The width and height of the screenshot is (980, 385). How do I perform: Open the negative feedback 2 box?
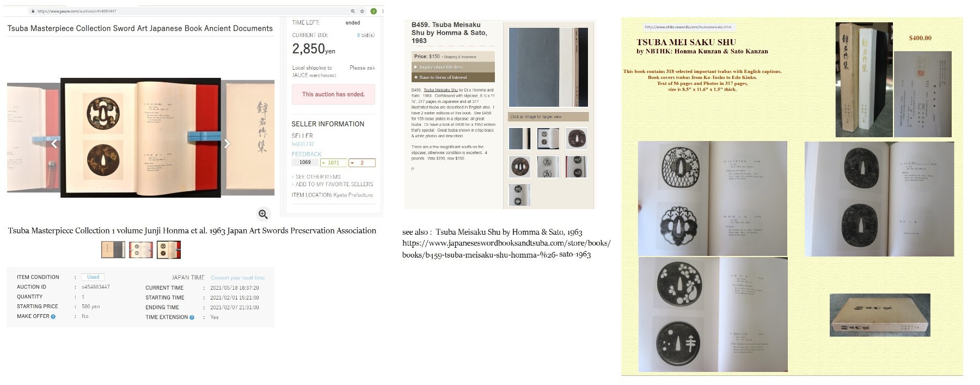click(x=362, y=163)
